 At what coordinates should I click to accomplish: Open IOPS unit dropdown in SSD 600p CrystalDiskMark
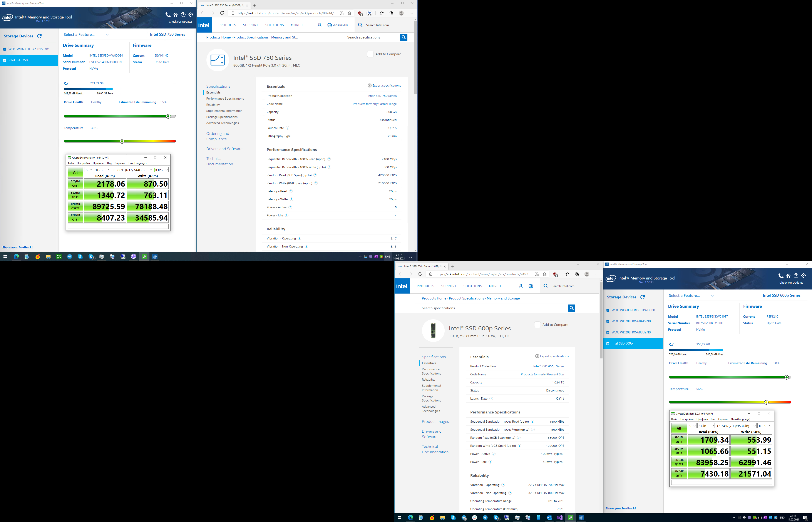pyautogui.click(x=765, y=426)
